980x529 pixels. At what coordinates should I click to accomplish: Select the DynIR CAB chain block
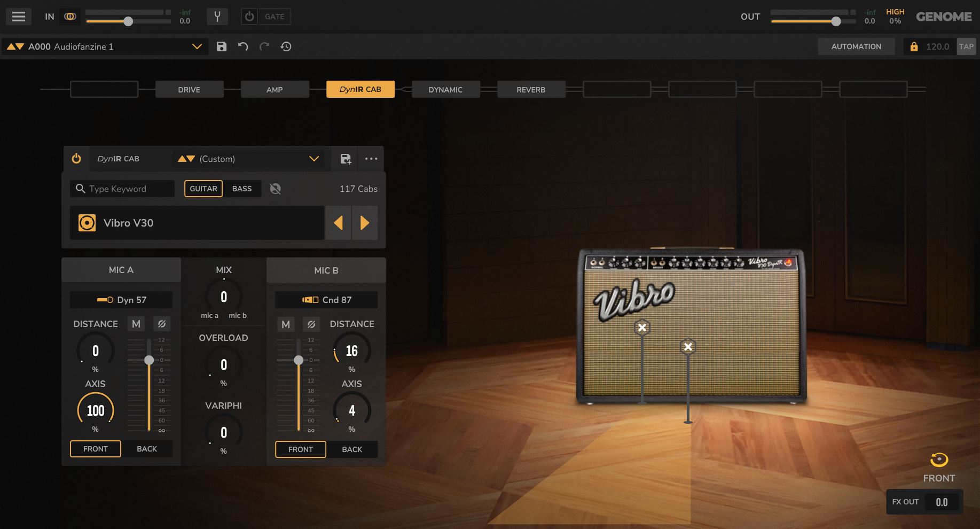360,89
